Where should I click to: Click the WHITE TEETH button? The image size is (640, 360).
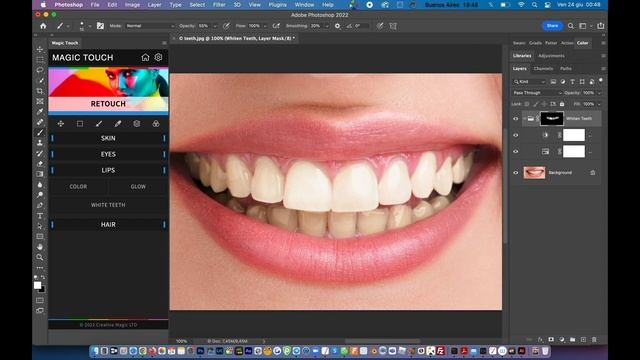click(x=108, y=205)
